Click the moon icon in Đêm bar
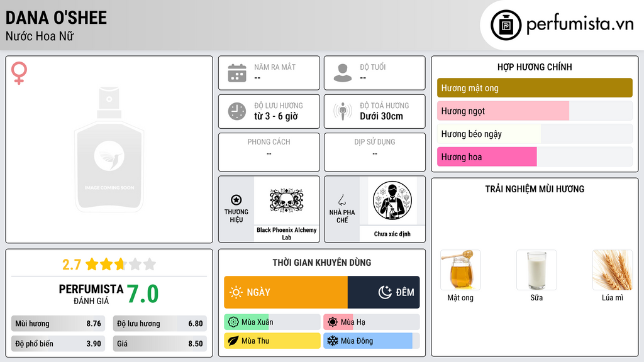Image resolution: width=644 pixels, height=362 pixels. coord(385,292)
